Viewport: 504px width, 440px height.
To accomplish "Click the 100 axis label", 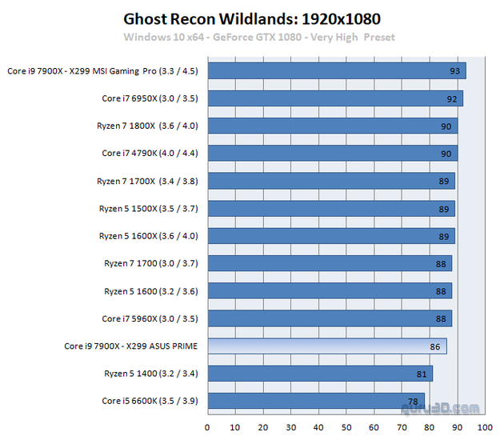I will click(x=485, y=427).
